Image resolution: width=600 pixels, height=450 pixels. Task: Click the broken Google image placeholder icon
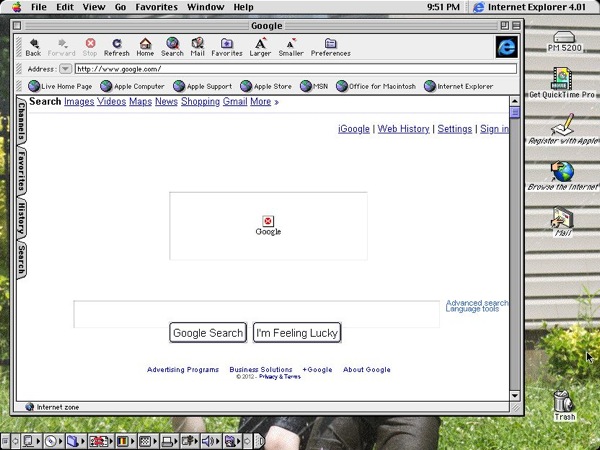click(x=268, y=221)
